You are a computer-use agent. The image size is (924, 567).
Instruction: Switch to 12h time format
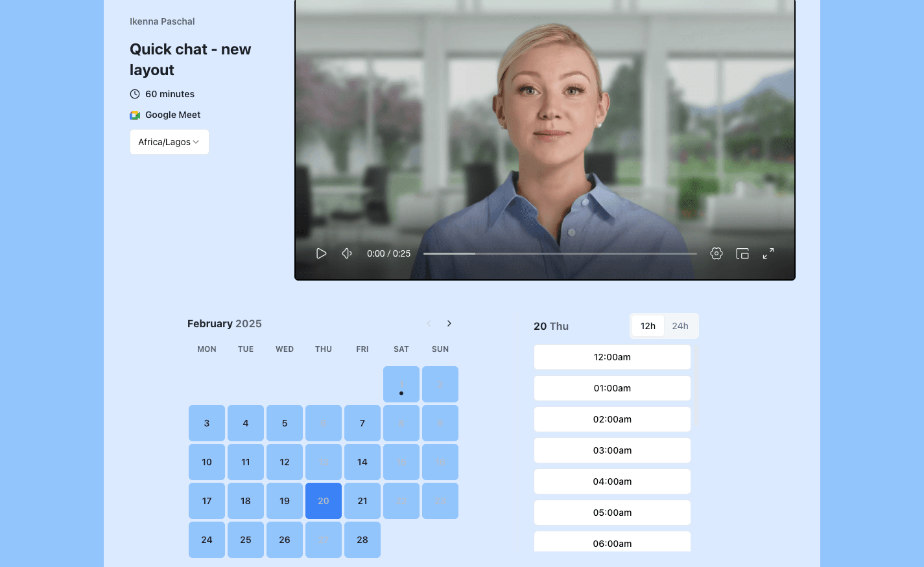648,326
